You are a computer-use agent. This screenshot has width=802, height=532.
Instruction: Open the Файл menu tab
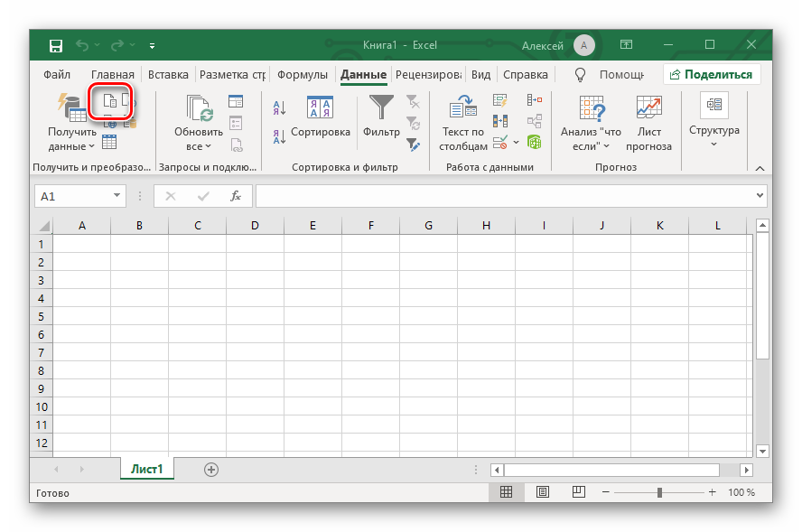(x=57, y=75)
